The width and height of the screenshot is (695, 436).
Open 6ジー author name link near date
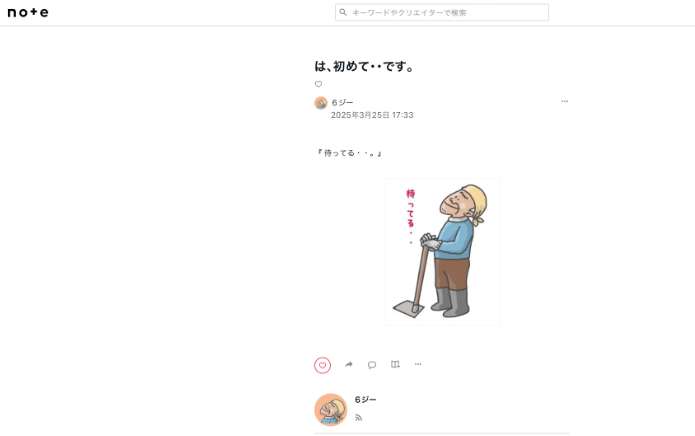point(342,102)
